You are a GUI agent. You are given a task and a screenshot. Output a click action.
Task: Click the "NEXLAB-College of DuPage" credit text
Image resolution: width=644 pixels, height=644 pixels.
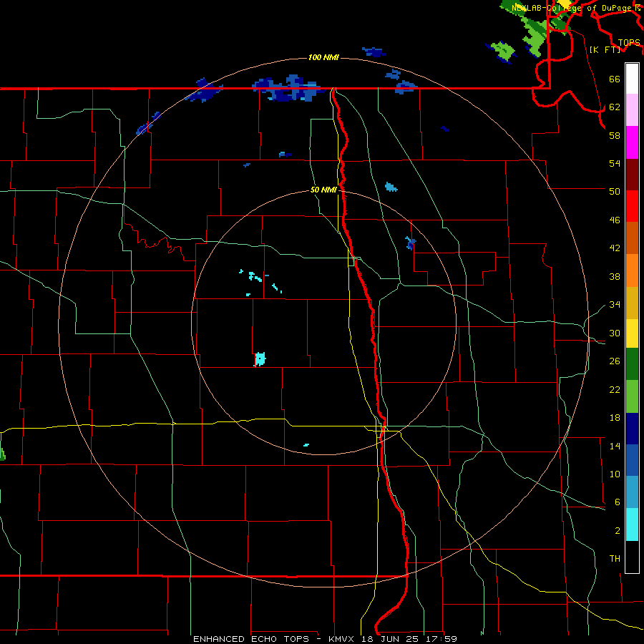tap(571, 8)
